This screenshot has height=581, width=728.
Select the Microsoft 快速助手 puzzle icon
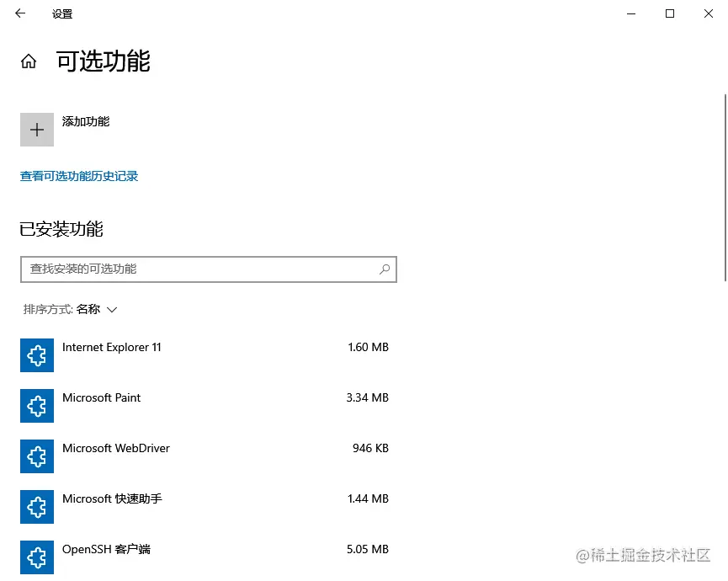point(37,507)
